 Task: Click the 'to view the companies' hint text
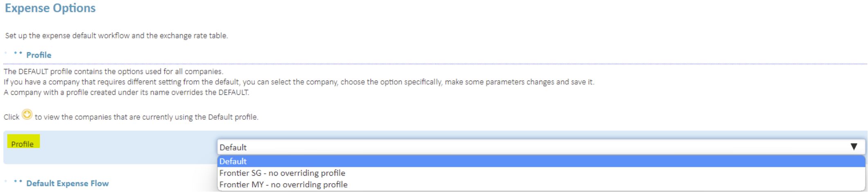[146, 117]
